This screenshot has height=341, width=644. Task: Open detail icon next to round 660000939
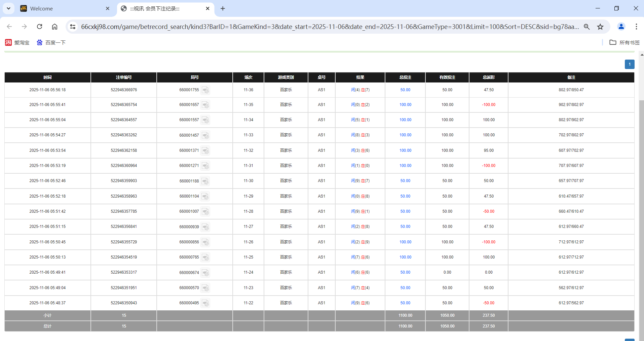click(x=205, y=227)
